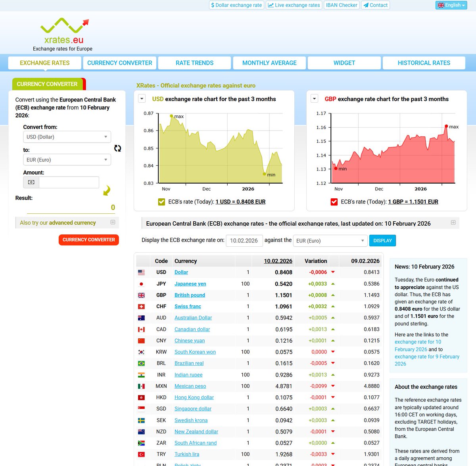Open the Swiss franc currency link

click(188, 307)
